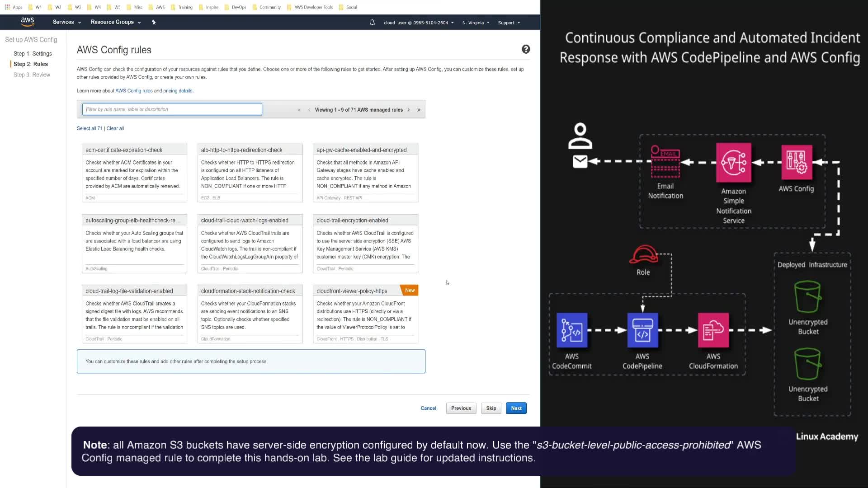Open the help question mark icon

[x=525, y=49]
